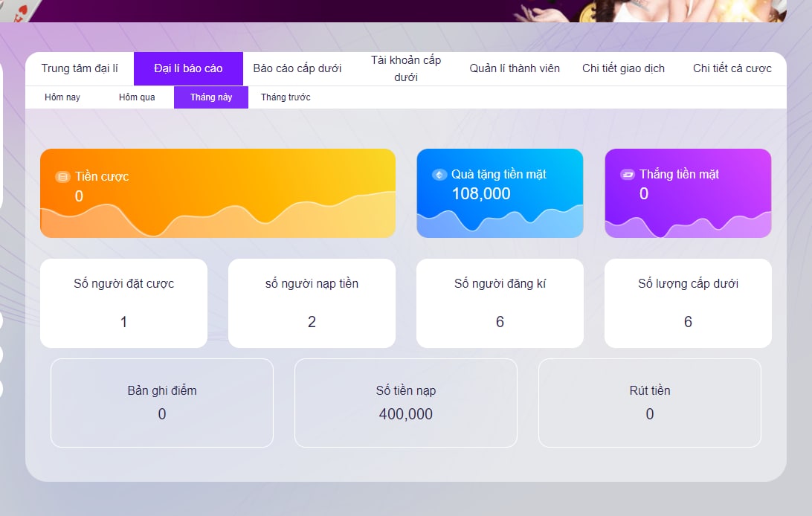The width and height of the screenshot is (812, 516).
Task: Click the Tiền cược value 0
Action: tap(79, 196)
